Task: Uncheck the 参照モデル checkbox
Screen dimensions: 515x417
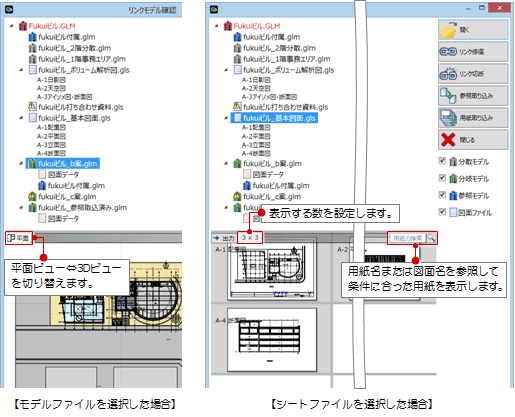Action: (x=442, y=195)
